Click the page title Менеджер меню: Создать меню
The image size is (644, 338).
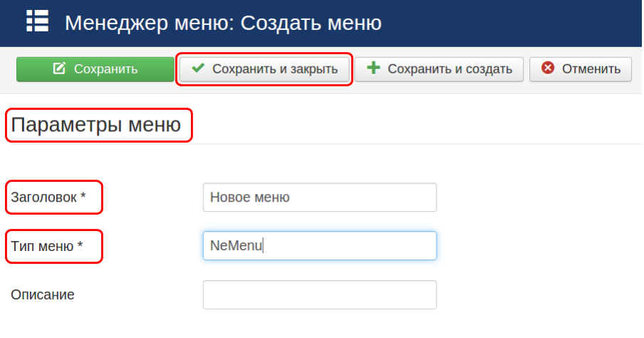pyautogui.click(x=223, y=22)
